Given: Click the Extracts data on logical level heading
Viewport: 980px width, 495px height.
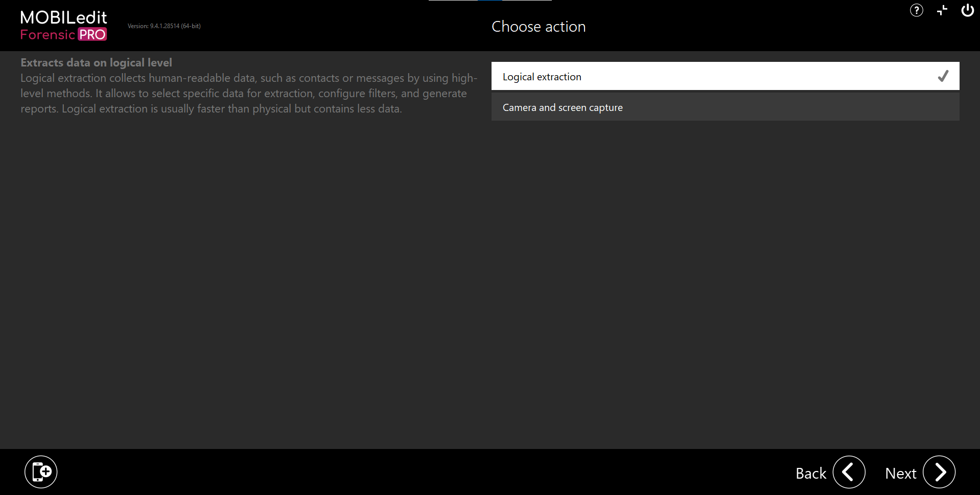Looking at the screenshot, I should 96,62.
